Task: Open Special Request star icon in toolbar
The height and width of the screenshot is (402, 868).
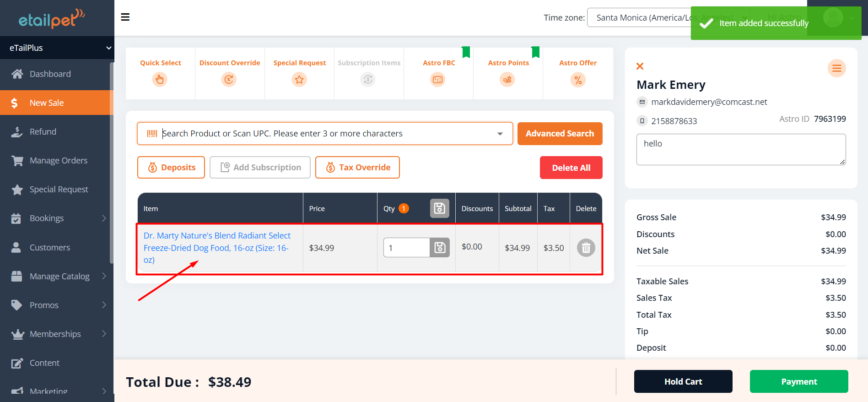Action: [299, 80]
